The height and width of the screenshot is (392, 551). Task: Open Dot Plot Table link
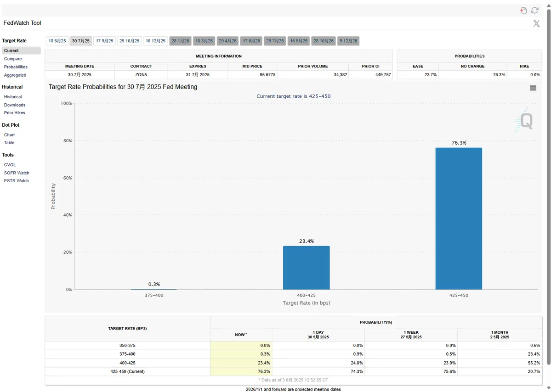[9, 142]
